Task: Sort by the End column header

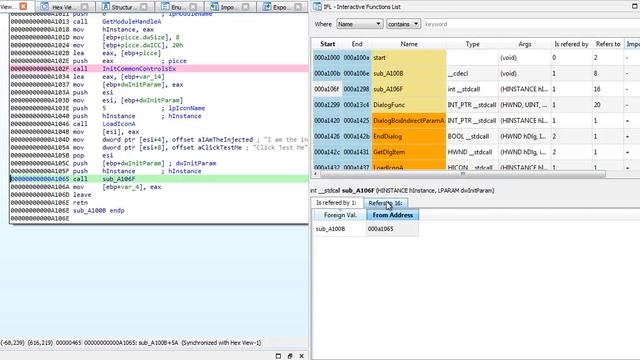Action: (357, 44)
